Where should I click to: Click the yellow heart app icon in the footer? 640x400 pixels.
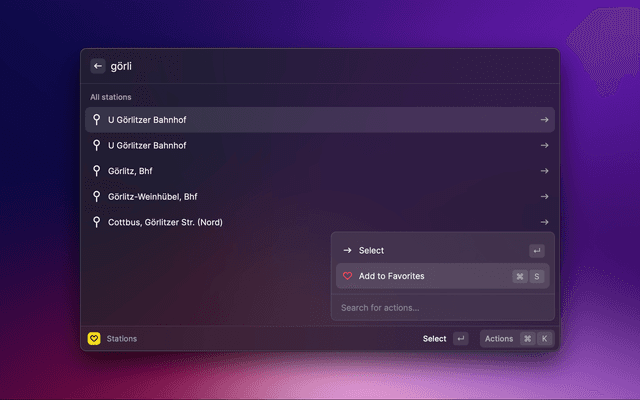tap(94, 339)
